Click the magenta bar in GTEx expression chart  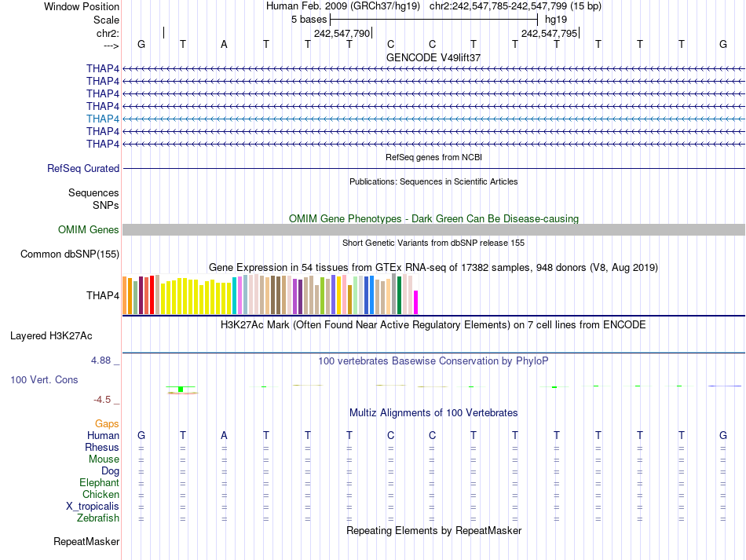coord(415,302)
